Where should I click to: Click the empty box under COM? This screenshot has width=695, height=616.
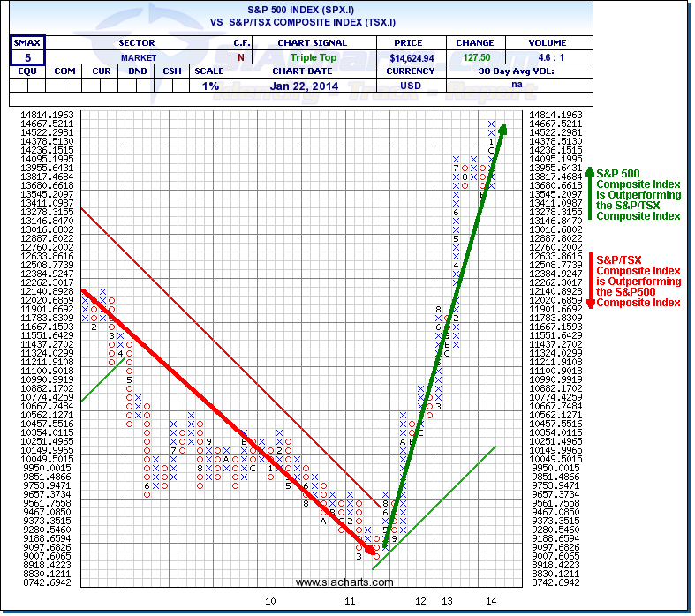coord(64,86)
